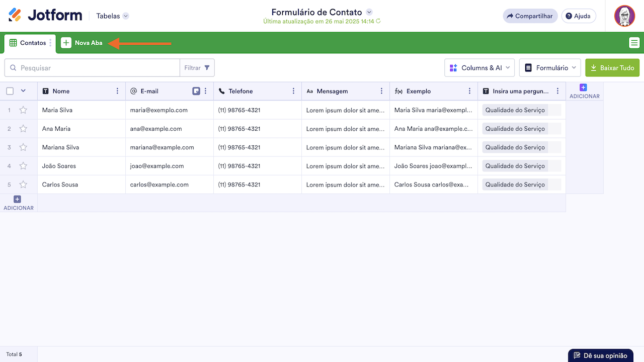Click the filter funnel icon
644x362 pixels.
pos(207,68)
